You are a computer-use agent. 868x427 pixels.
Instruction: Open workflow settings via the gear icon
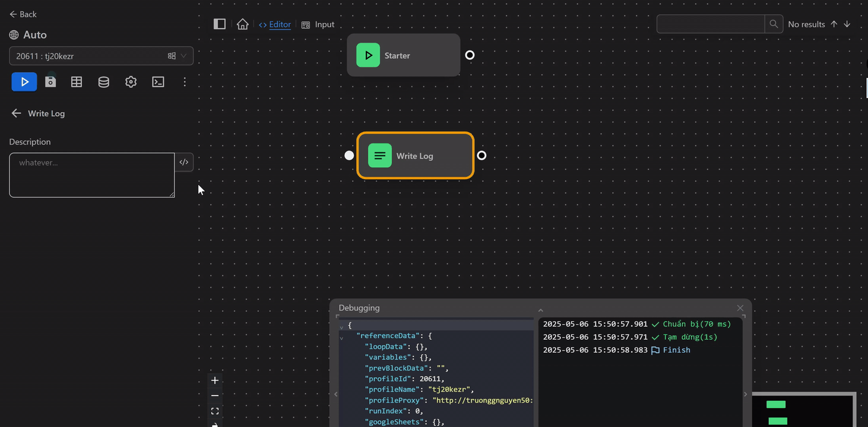coord(131,81)
